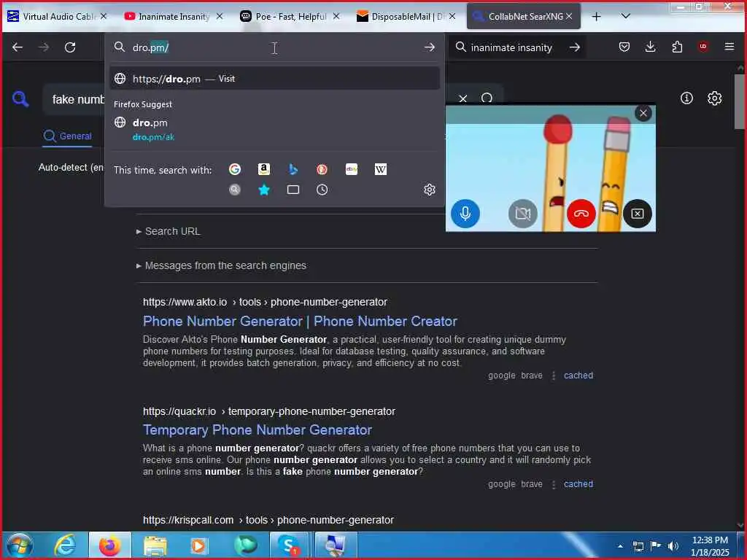Viewport: 747px width, 560px height.
Task: Open Skype from the taskbar
Action: [x=289, y=545]
